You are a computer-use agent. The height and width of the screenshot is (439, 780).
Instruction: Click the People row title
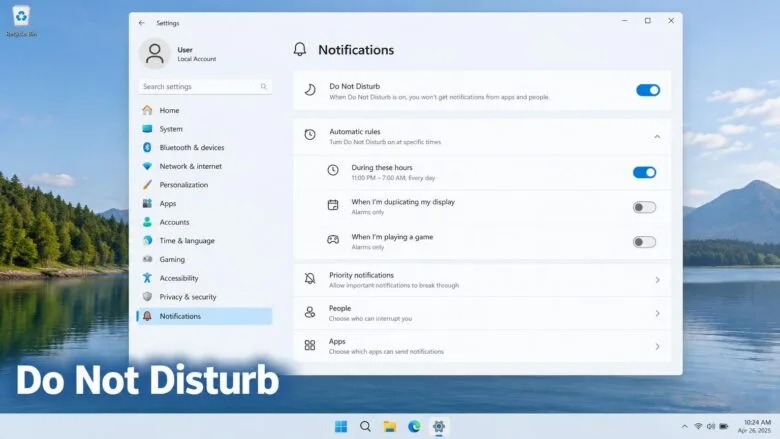pos(340,308)
